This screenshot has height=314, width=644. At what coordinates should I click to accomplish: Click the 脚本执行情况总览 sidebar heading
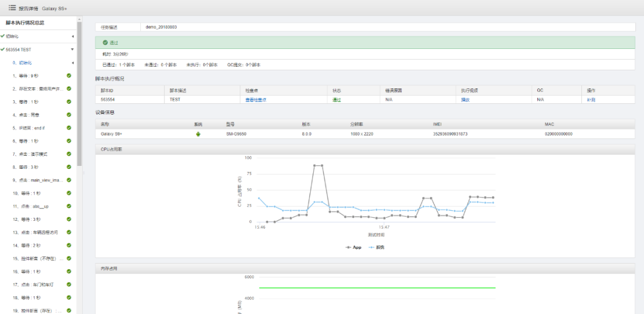[x=25, y=23]
